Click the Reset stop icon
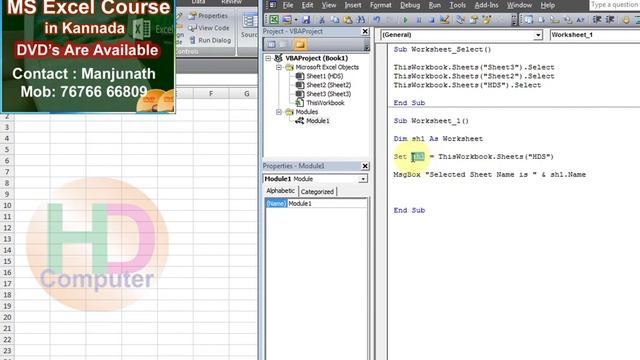The height and width of the screenshot is (360, 640). 431,20
